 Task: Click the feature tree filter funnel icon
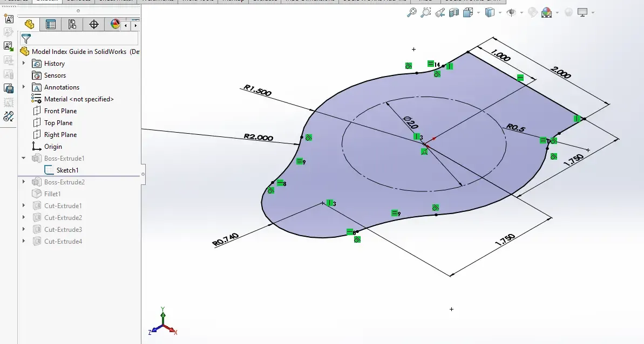26,39
